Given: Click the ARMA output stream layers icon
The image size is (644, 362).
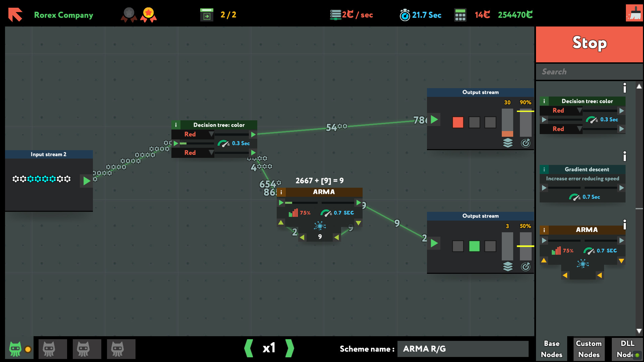Looking at the screenshot, I should tap(507, 266).
